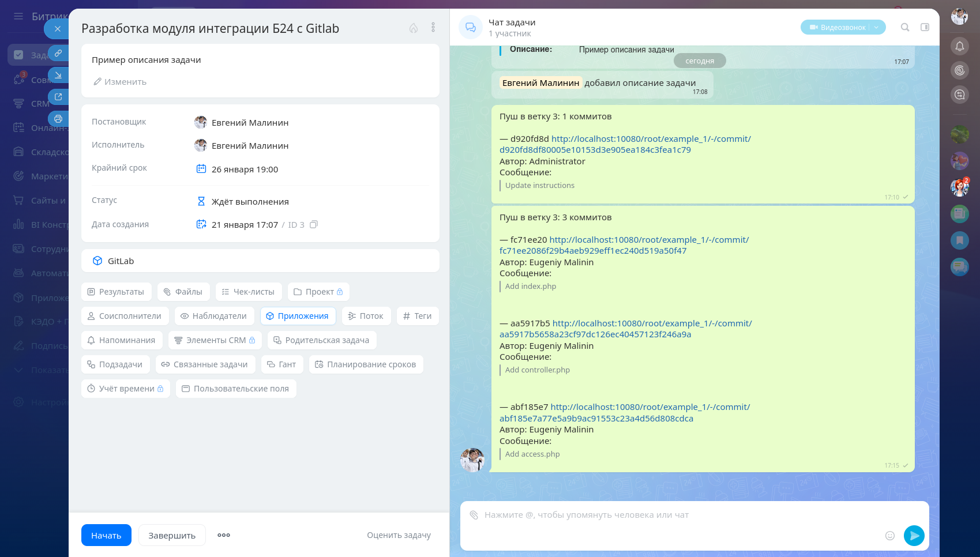Add Соисполнители to the task

click(x=125, y=316)
